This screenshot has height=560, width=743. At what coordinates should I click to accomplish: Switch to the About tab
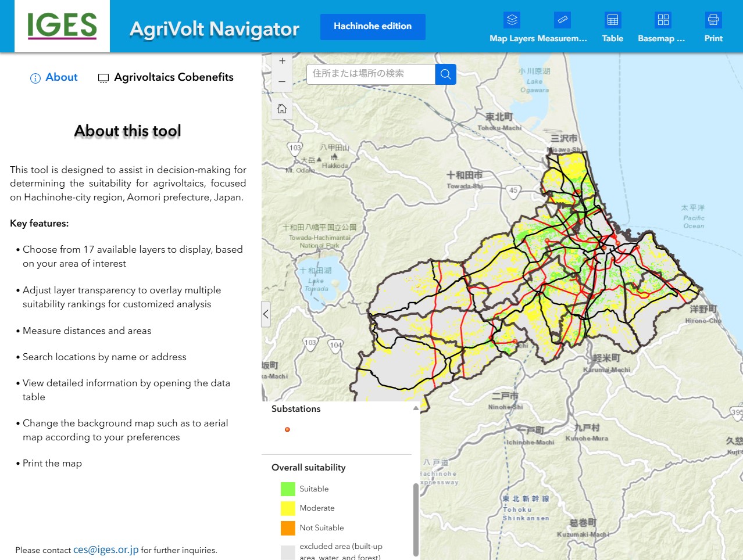pyautogui.click(x=54, y=77)
